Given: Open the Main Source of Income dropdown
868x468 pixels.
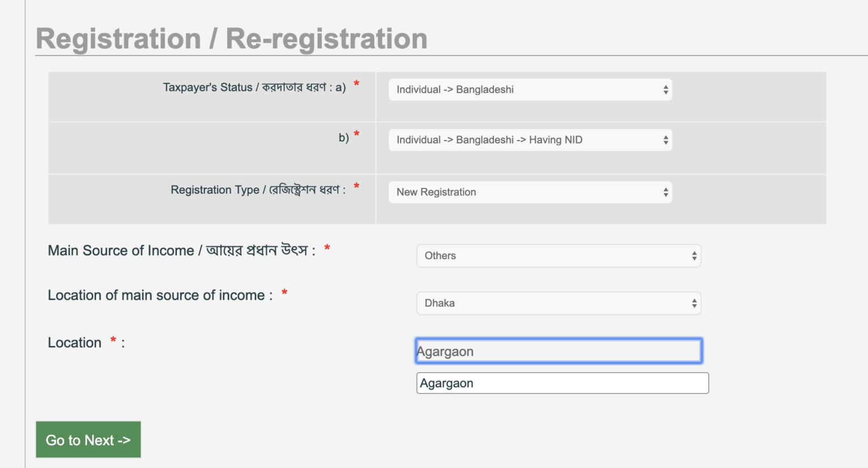Looking at the screenshot, I should (558, 256).
